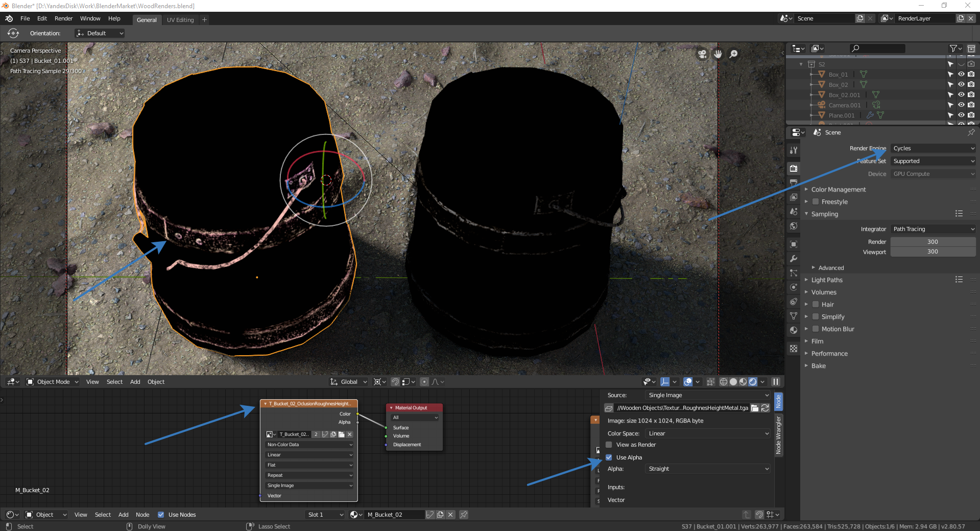Viewport: 980px width, 531px height.
Task: Expand the Color Management panel
Action: click(838, 190)
